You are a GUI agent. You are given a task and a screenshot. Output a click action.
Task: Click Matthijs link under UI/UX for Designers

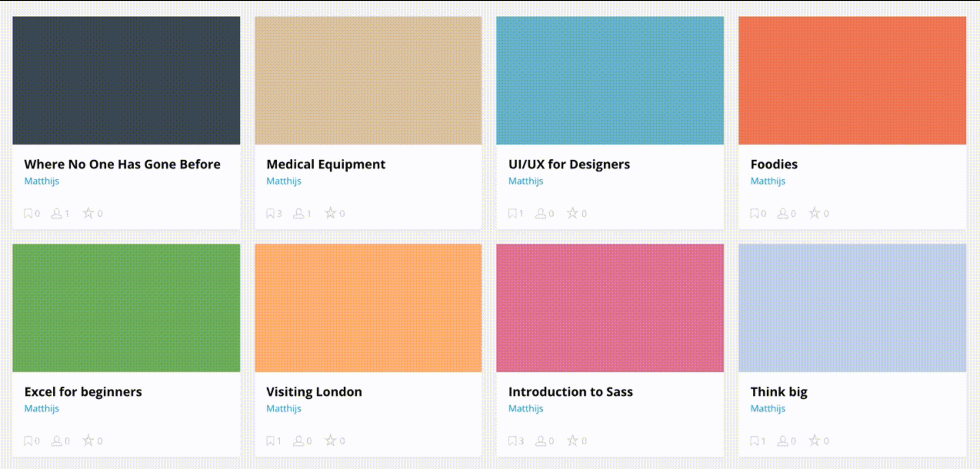pos(526,181)
